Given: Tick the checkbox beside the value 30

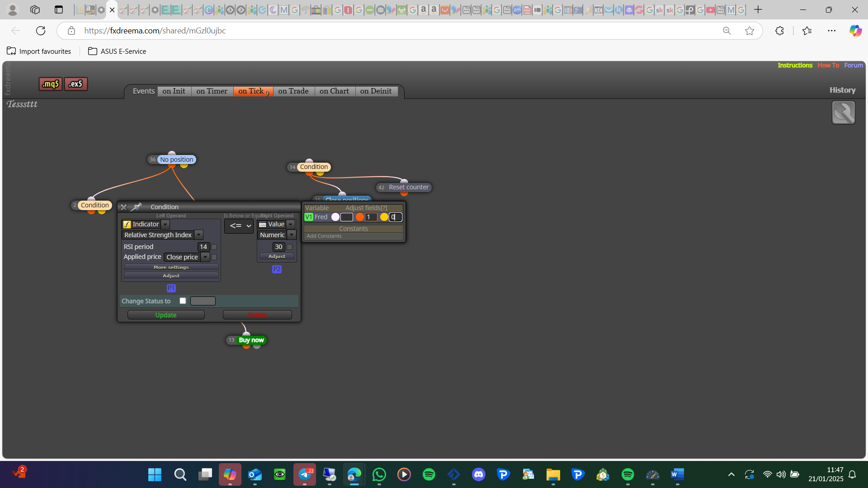Looking at the screenshot, I should point(290,247).
